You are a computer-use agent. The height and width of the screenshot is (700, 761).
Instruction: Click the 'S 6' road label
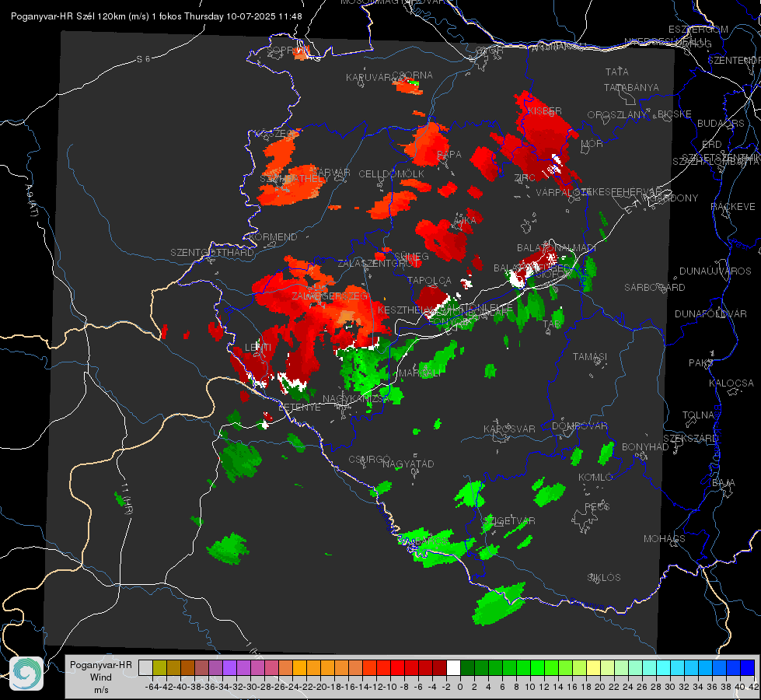tap(143, 59)
